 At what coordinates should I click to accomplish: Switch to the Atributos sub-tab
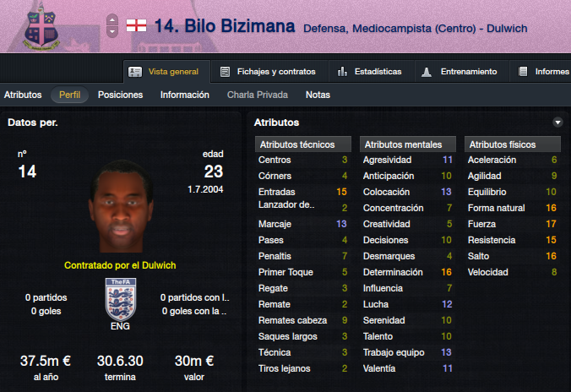tap(23, 95)
